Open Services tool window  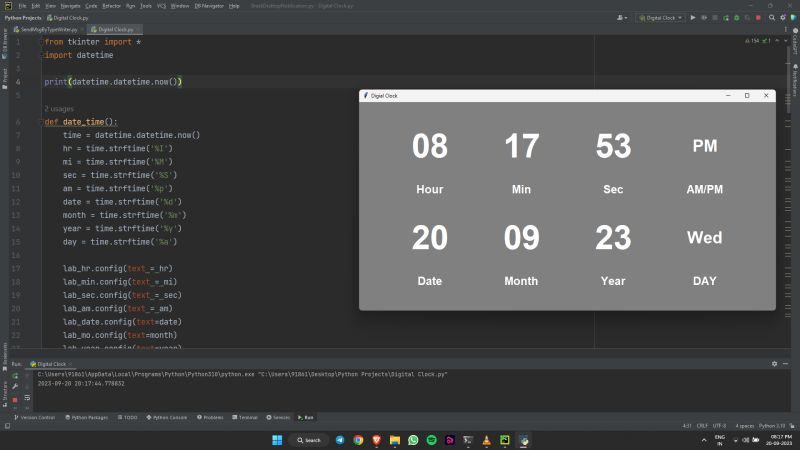[278, 417]
